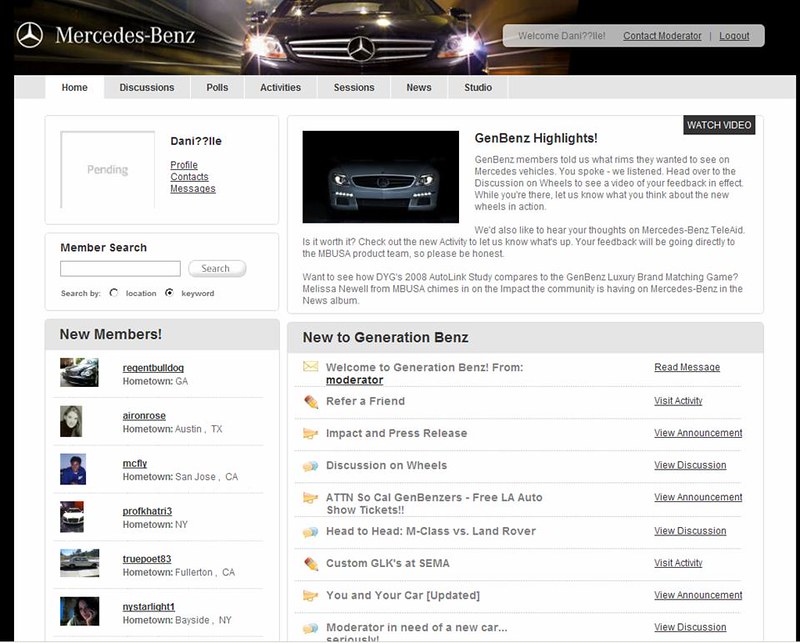800x643 pixels.
Task: Click the speech bubble icon for Head to Head discussion
Action: coord(310,531)
